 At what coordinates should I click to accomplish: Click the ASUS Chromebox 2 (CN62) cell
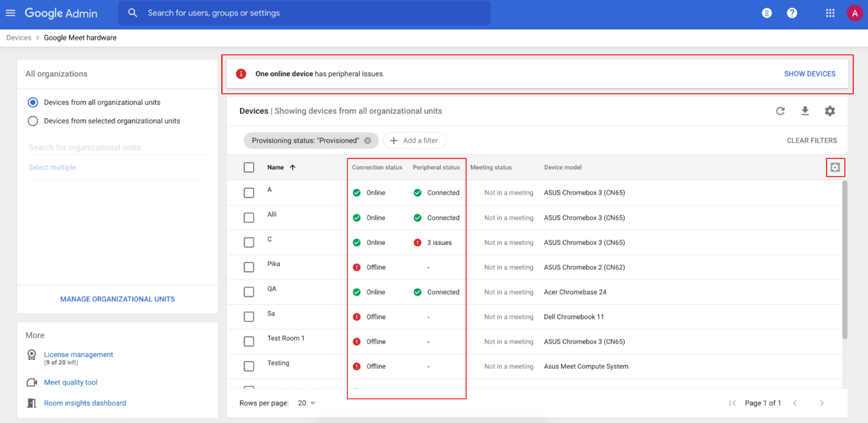click(x=584, y=267)
